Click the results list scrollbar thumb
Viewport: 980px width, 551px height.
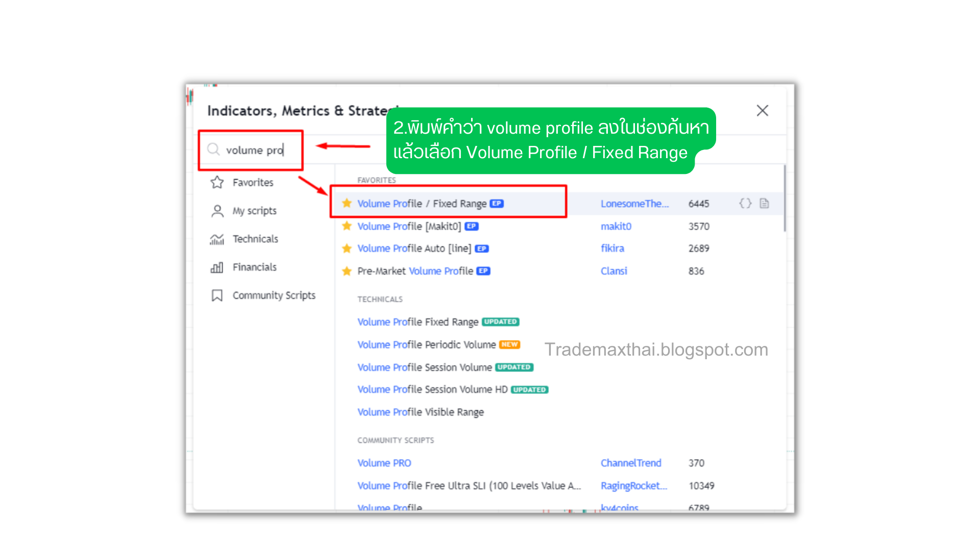tap(785, 199)
